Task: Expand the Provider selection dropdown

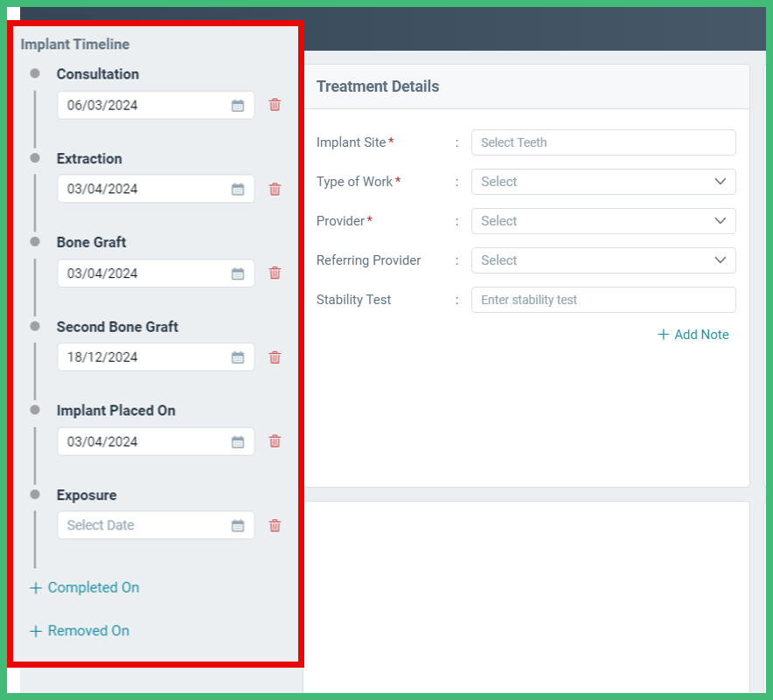Action: (720, 221)
